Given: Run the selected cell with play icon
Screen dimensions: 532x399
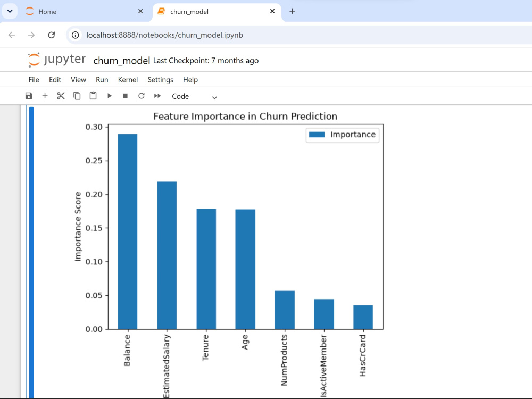Looking at the screenshot, I should coord(109,96).
